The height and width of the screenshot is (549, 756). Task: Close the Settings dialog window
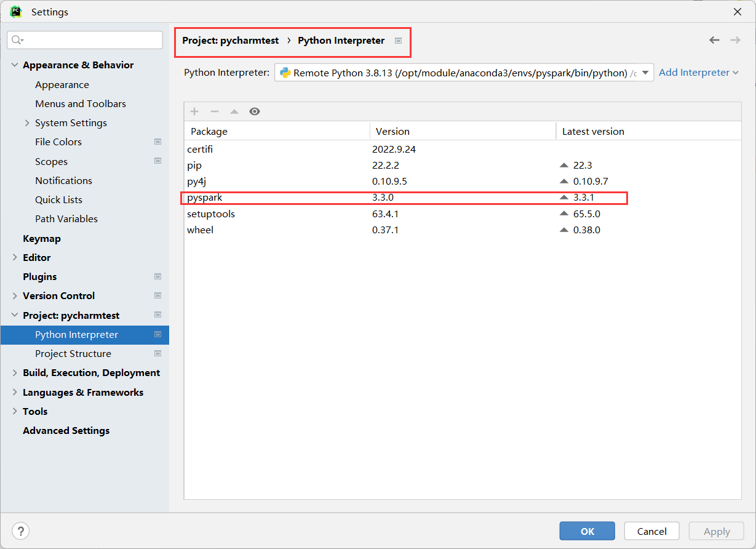click(x=738, y=12)
